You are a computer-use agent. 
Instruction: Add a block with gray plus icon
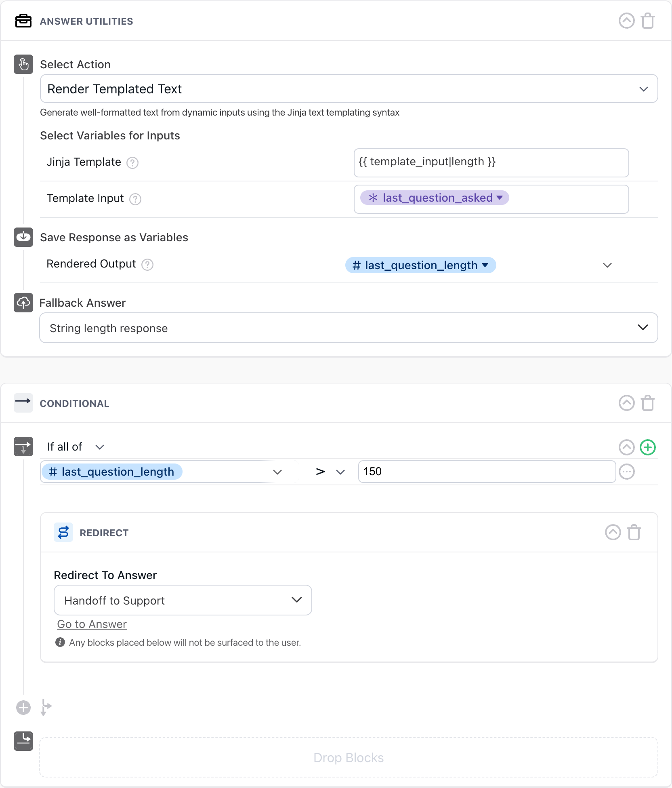[x=23, y=708]
